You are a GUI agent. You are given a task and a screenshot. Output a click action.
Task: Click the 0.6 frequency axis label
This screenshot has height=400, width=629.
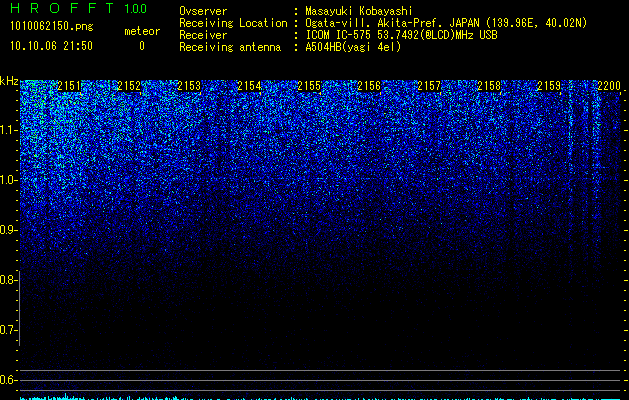[x=8, y=380]
